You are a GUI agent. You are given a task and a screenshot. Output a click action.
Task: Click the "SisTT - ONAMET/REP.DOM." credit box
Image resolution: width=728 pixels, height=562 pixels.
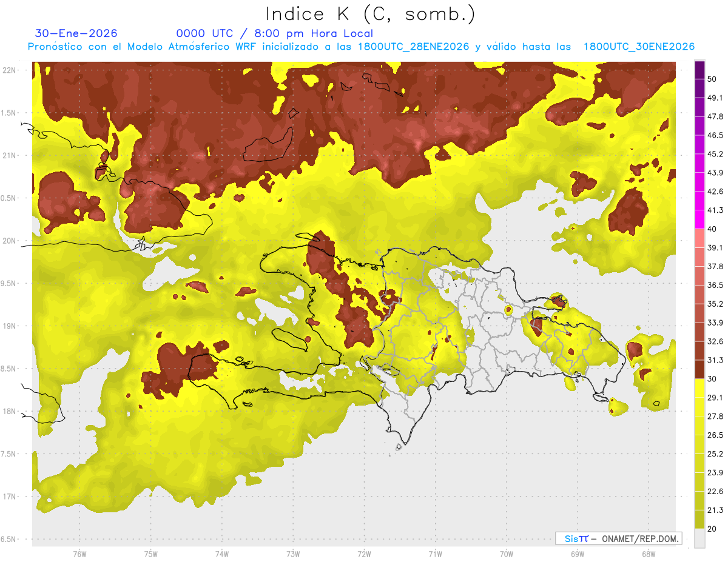point(618,538)
